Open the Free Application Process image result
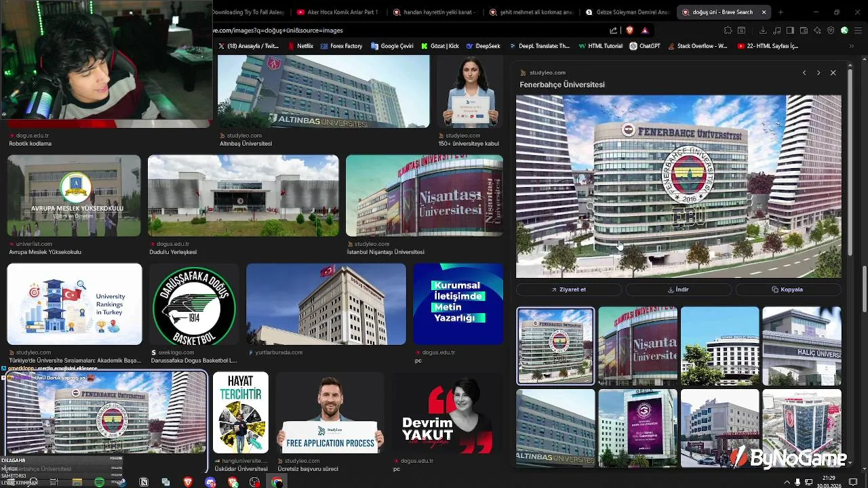868x488 pixels. point(330,413)
